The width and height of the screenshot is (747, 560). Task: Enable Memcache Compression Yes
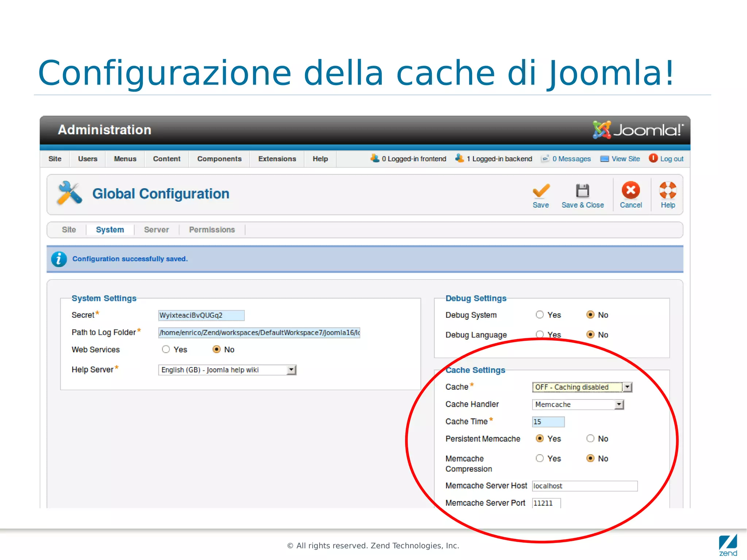click(x=539, y=458)
